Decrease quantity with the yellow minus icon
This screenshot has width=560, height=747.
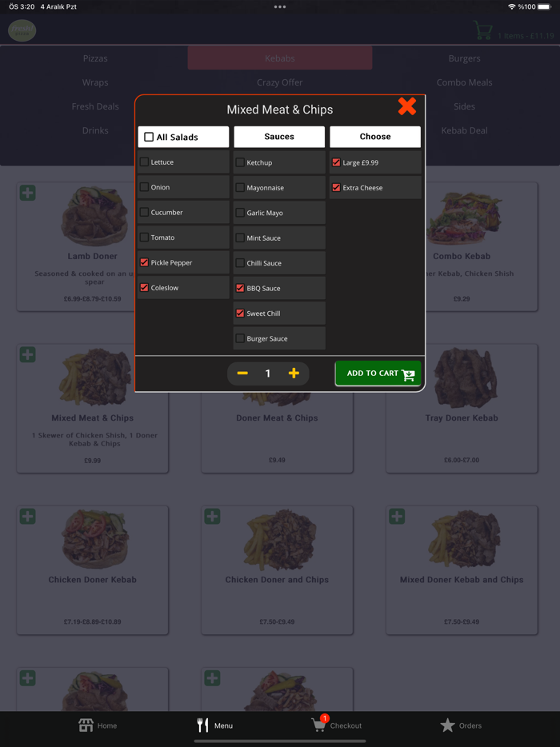point(242,373)
